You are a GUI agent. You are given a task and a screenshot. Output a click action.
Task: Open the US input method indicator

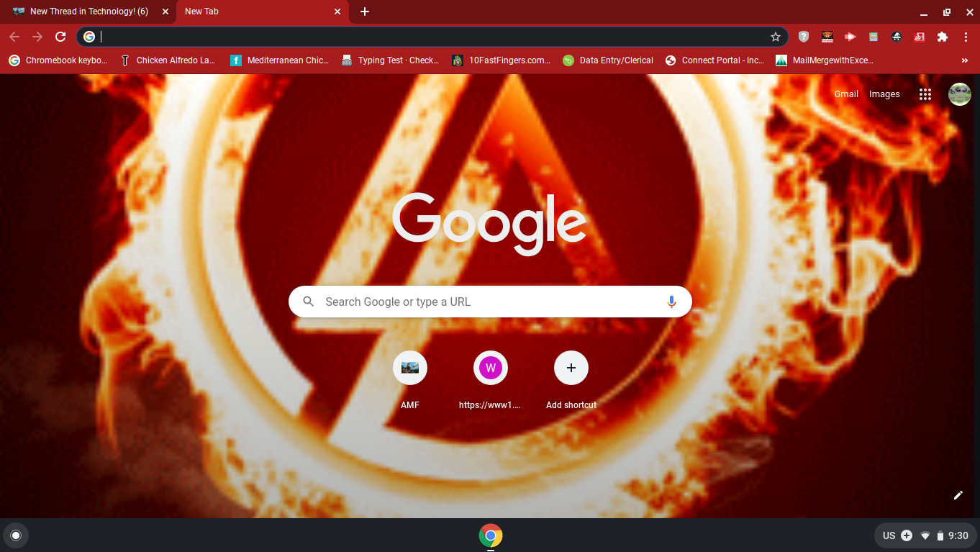[889, 535]
